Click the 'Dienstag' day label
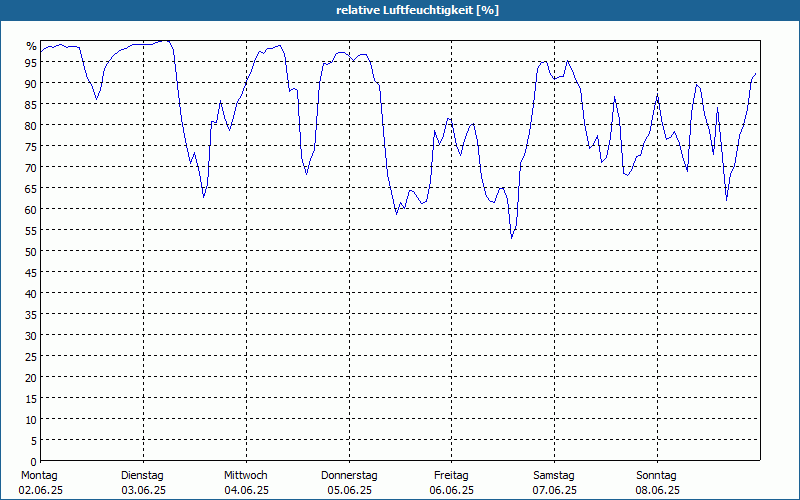Screen dimensions: 800x500 (x=142, y=475)
